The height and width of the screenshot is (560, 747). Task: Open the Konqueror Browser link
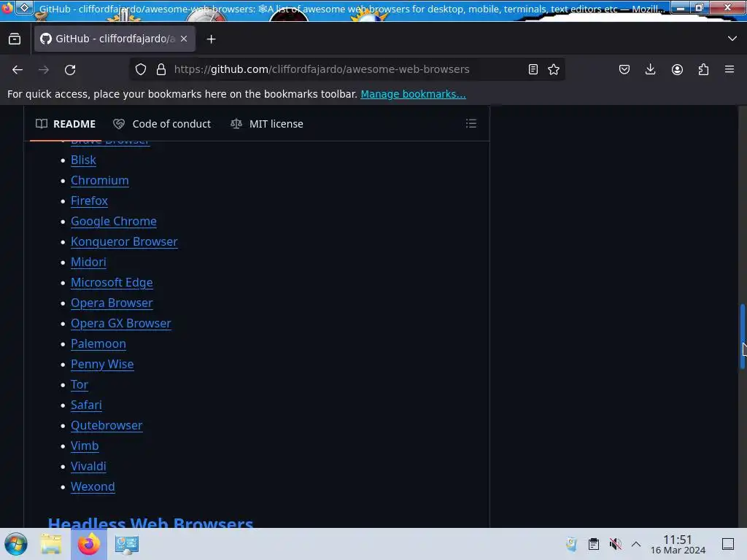pos(124,242)
